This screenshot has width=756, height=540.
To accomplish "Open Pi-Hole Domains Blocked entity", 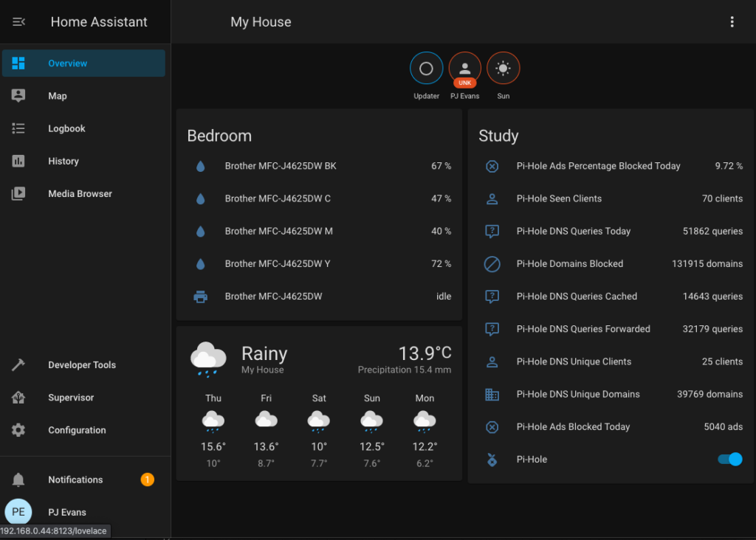I will click(x=570, y=263).
